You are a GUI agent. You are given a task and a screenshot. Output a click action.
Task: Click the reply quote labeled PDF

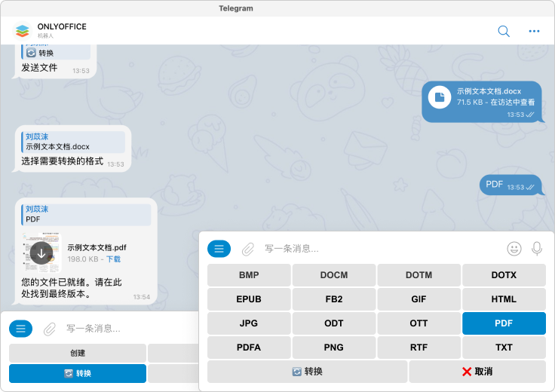coord(86,214)
